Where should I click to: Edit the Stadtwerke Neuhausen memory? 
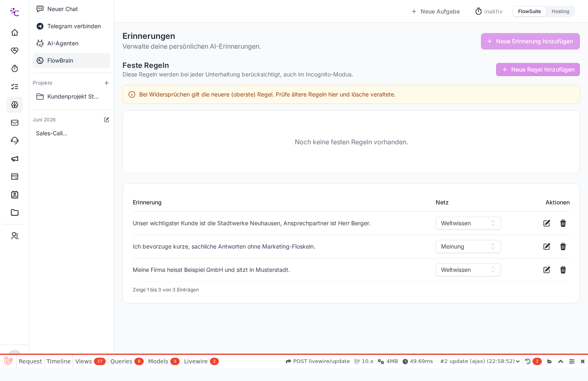(547, 223)
